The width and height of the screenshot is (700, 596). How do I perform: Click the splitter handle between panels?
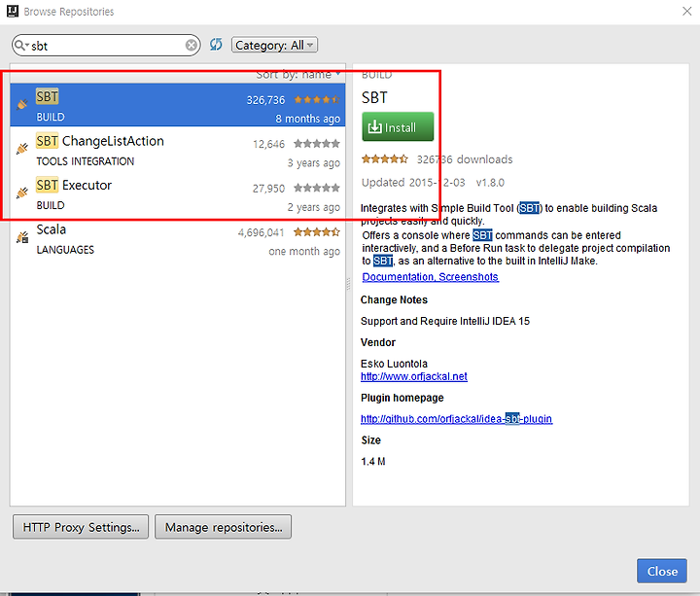tap(349, 284)
